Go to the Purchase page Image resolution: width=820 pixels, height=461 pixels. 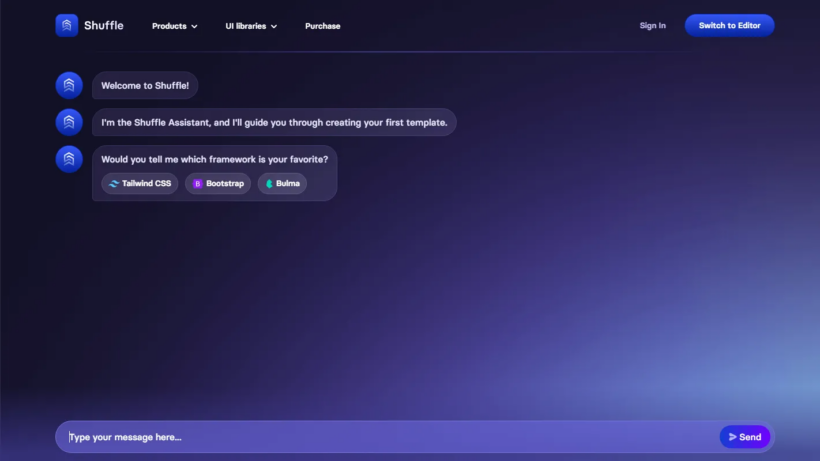click(x=323, y=26)
